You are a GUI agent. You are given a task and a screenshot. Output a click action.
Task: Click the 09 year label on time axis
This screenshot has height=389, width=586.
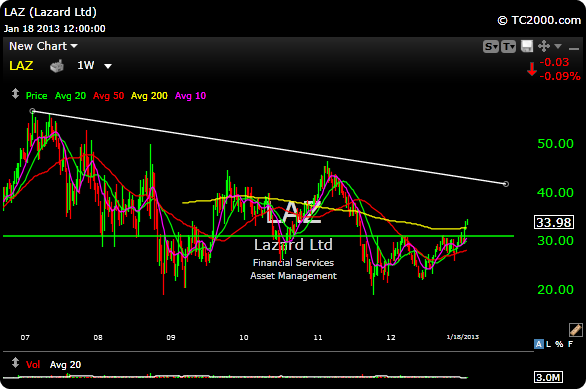pos(171,337)
